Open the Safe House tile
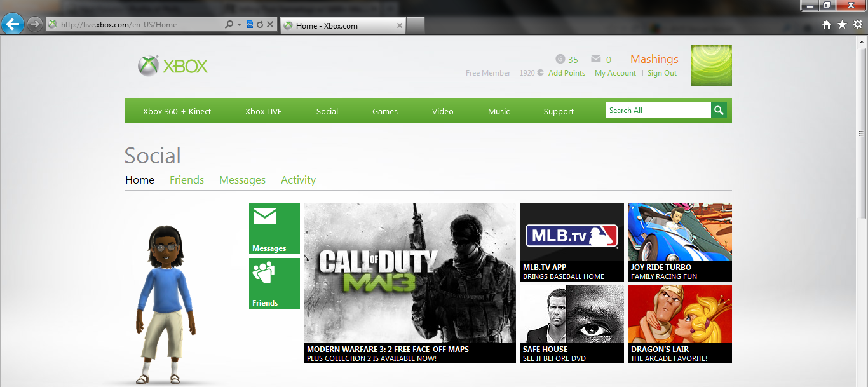The width and height of the screenshot is (868, 387). pos(572,324)
